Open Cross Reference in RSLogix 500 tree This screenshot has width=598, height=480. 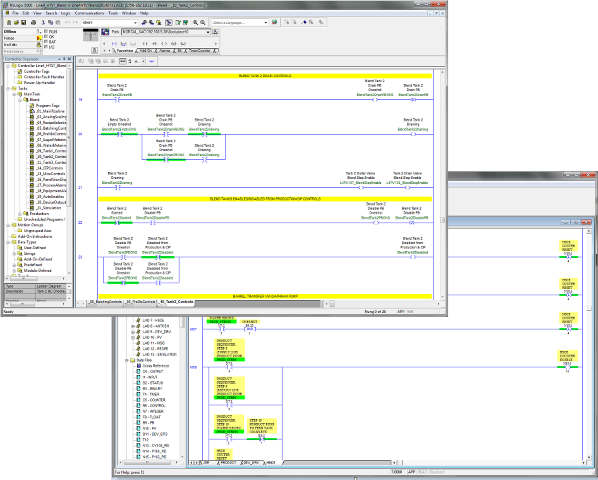(x=156, y=366)
